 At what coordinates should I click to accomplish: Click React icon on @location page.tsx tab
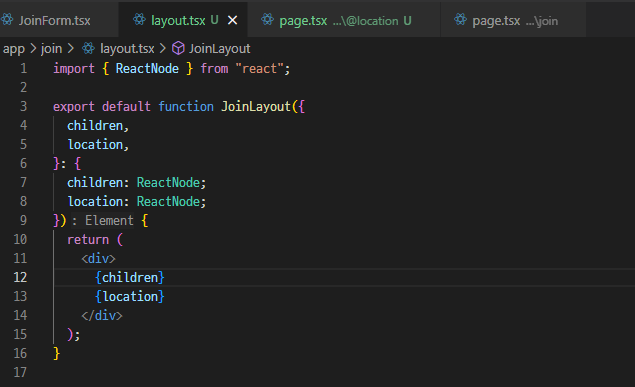pos(267,19)
